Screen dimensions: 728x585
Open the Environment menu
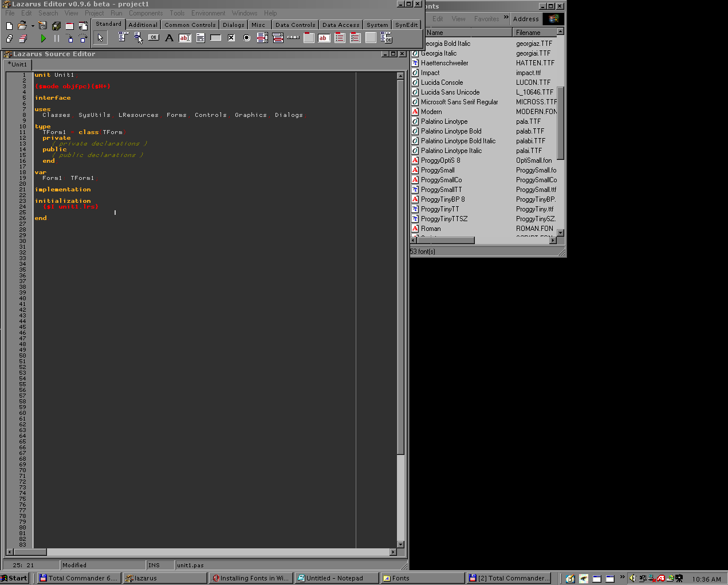(x=208, y=13)
